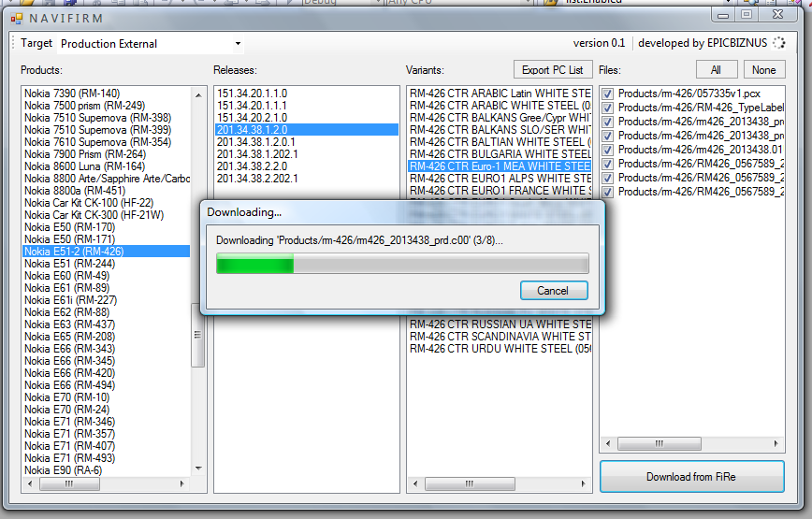The image size is (812, 519).
Task: Cancel the current download
Action: point(554,291)
